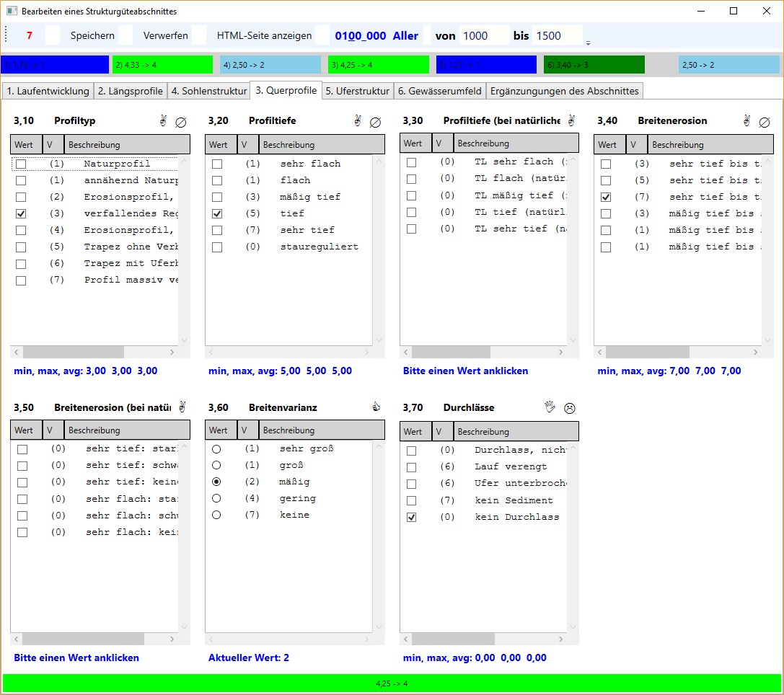The width and height of the screenshot is (784, 695).
Task: Click the victory-hand icon next to Profiltiefe 3,20
Action: pyautogui.click(x=357, y=121)
